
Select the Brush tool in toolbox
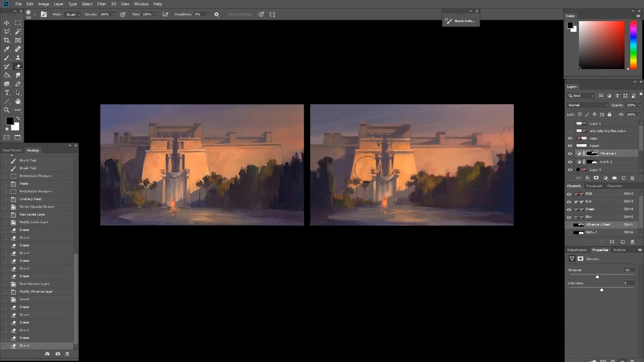[x=7, y=58]
